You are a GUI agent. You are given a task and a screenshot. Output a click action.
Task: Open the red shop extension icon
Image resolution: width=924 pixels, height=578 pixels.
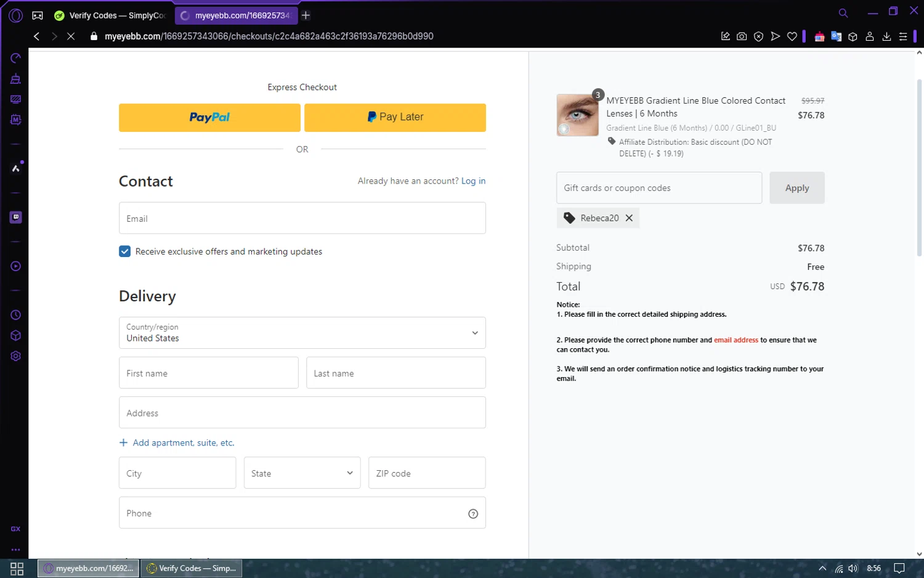coord(819,36)
